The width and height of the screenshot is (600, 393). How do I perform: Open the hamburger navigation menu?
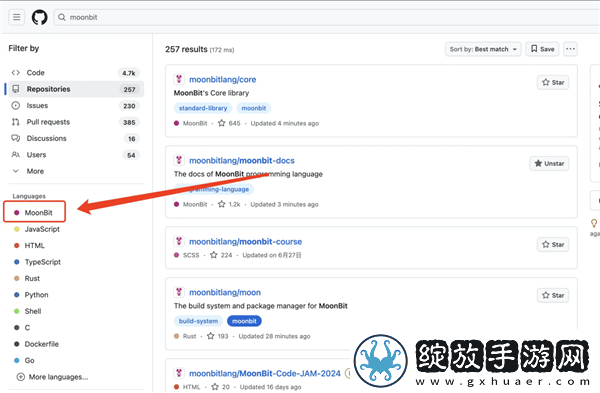(x=16, y=17)
